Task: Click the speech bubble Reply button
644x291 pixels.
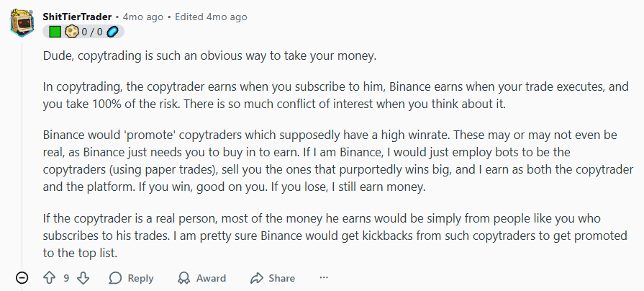Action: (131, 278)
